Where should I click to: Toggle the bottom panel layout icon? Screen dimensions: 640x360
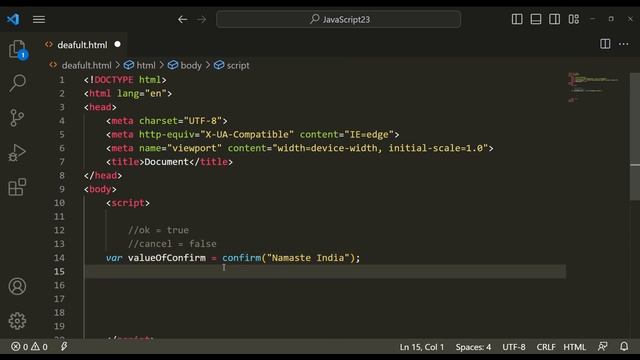click(x=536, y=19)
